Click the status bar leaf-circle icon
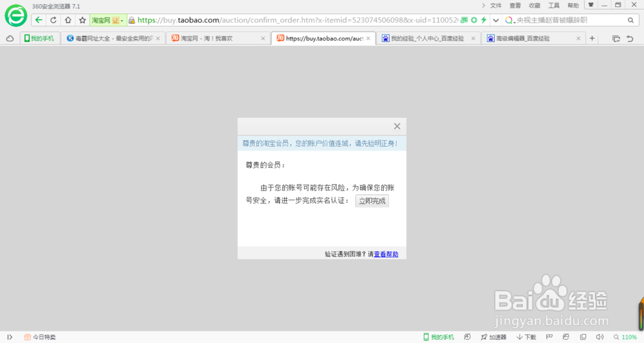 [x=468, y=337]
